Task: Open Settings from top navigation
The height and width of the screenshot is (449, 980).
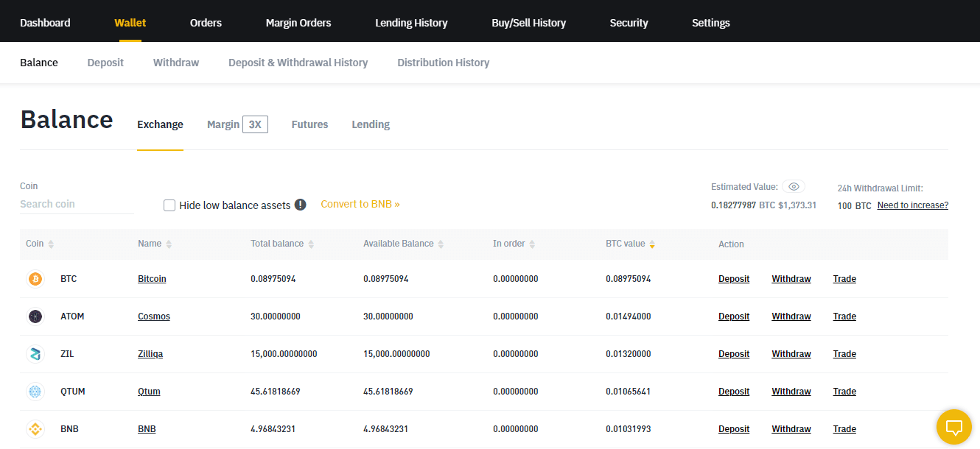Action: pos(711,23)
